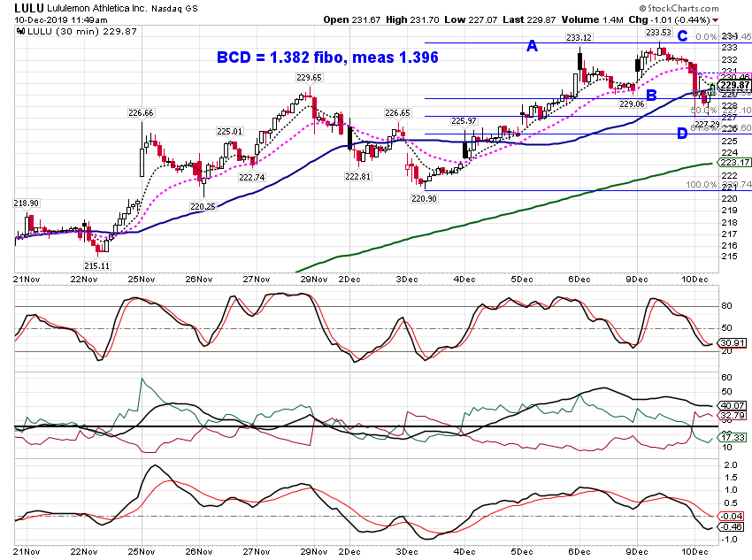
Task: Click the red down triangle after Chg
Action: coord(715,20)
